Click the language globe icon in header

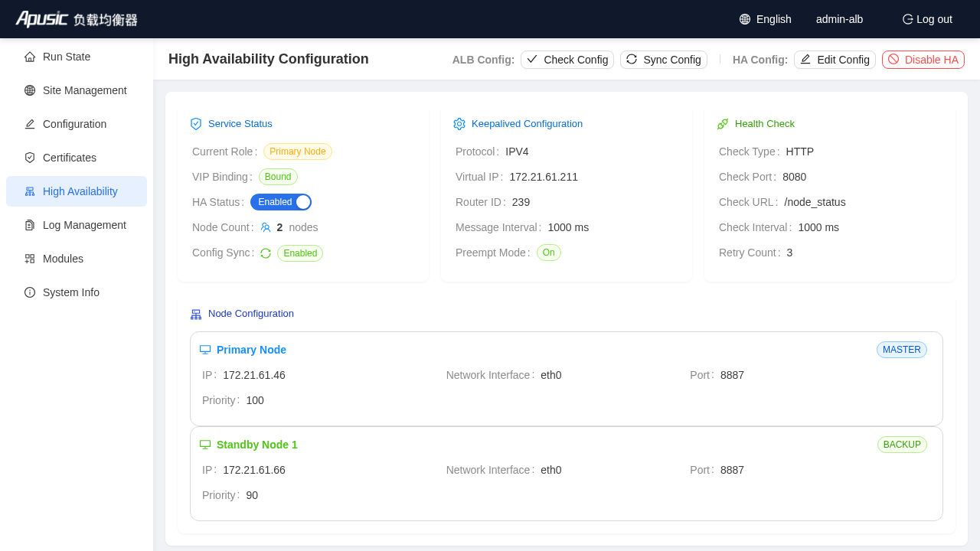(745, 19)
